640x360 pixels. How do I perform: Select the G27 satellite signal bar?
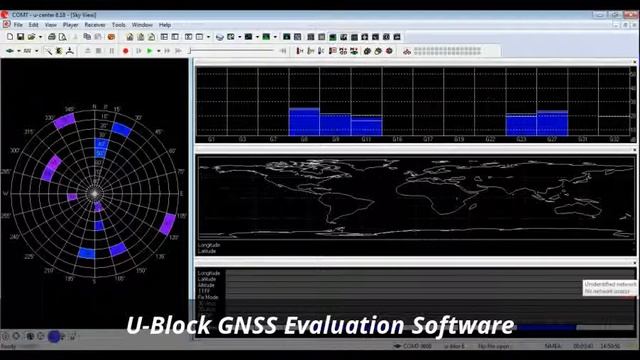point(552,123)
